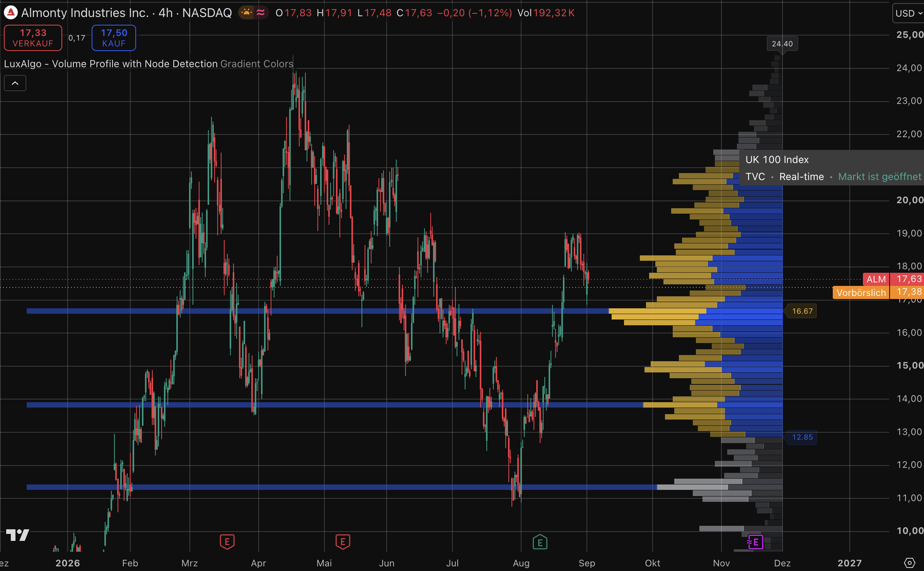Click the 12.85 value area low label
Viewport: 924px width, 571px height.
tap(802, 437)
